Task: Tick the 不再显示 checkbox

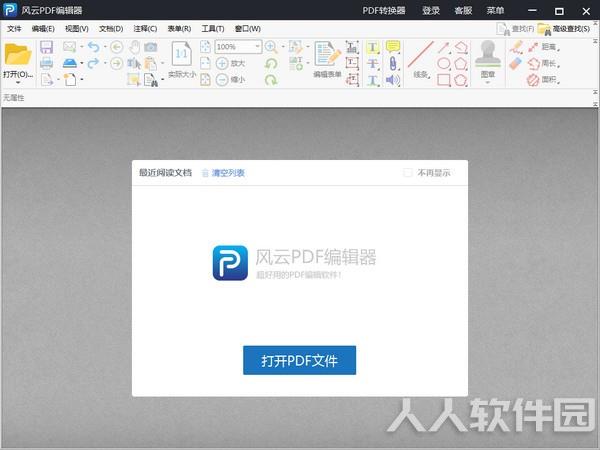Action: point(408,173)
